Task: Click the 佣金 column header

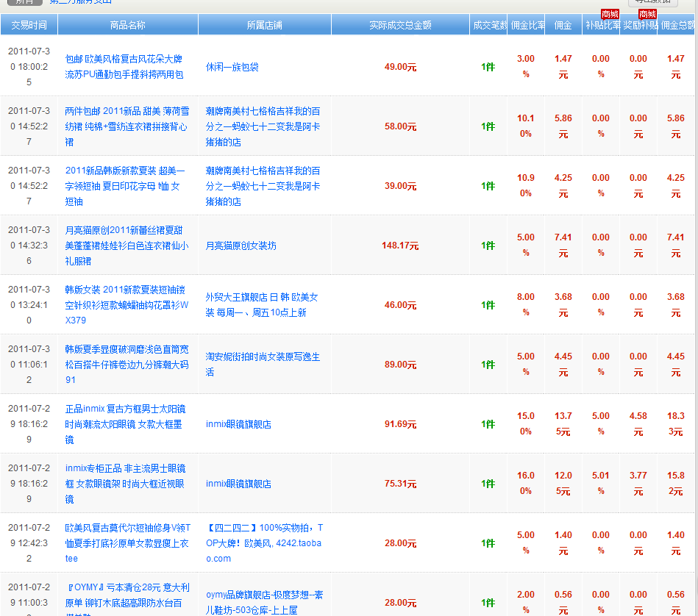Action: (563, 25)
